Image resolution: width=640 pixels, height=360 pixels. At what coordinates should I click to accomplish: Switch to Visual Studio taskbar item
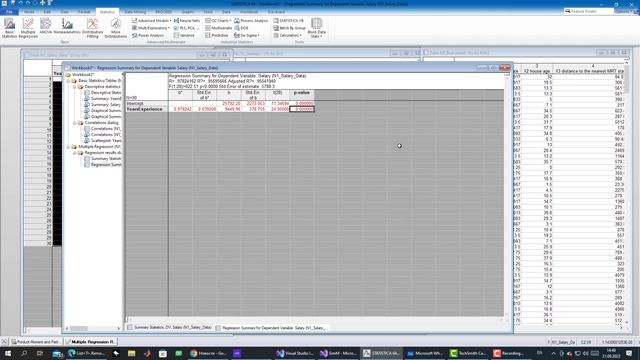tap(295, 353)
